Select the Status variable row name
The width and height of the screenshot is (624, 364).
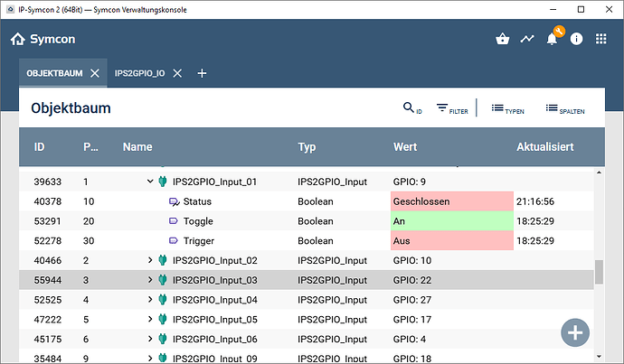coord(197,201)
